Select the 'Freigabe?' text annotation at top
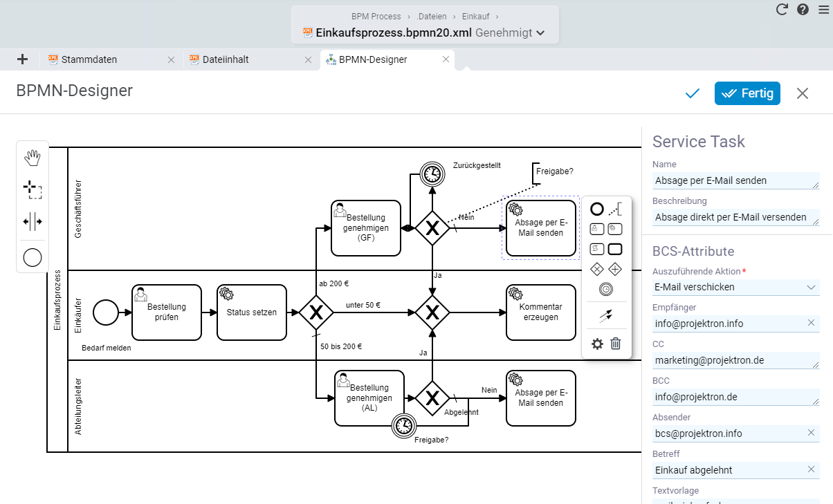Screen dimensions: 833x504 (x=554, y=171)
